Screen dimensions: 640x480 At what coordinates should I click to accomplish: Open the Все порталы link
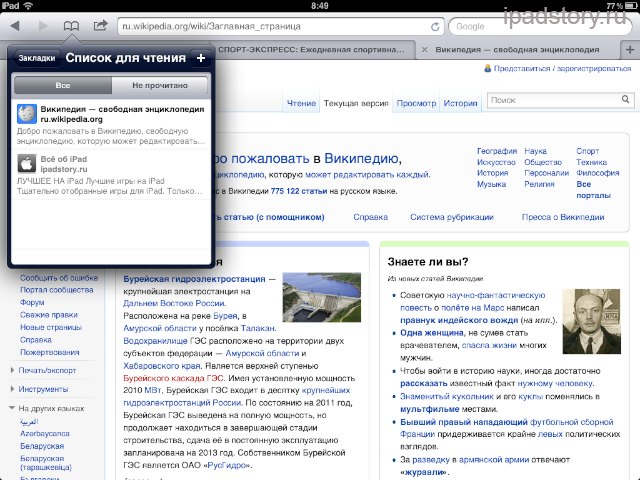(593, 190)
